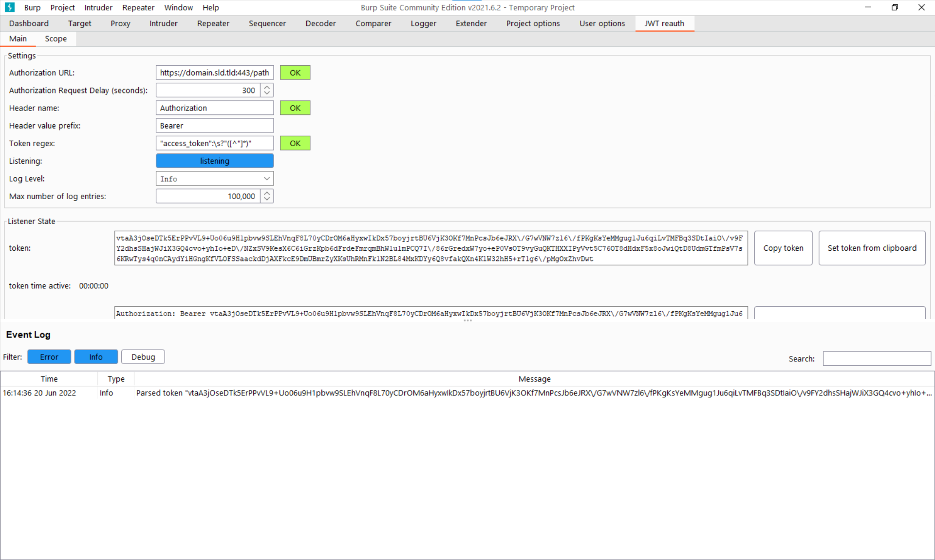
Task: Click the Comparer tool icon
Action: pyautogui.click(x=372, y=23)
